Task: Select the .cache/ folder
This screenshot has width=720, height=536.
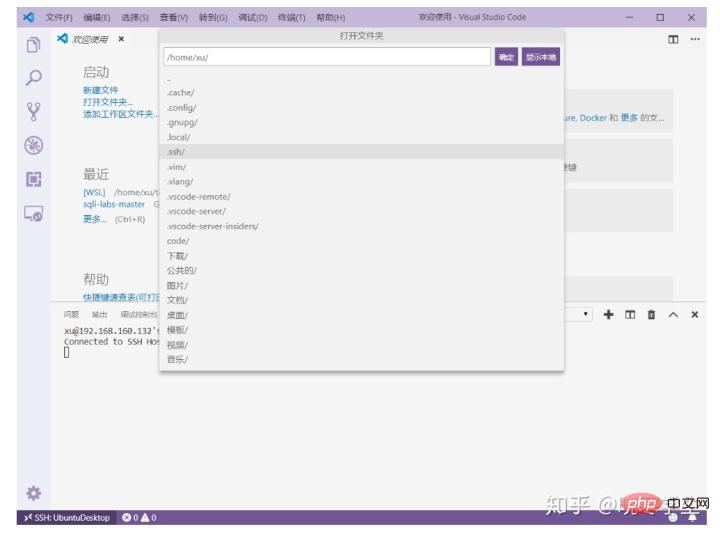Action: (362, 92)
